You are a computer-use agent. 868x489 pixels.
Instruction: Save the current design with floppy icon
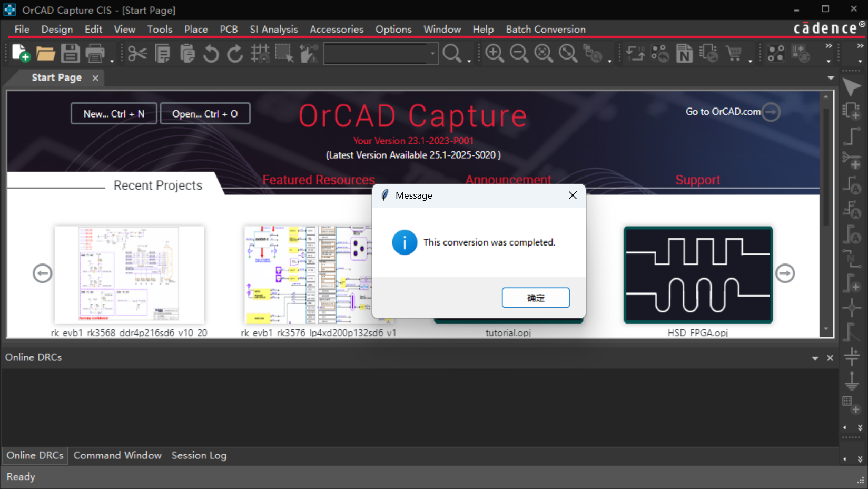coord(70,53)
